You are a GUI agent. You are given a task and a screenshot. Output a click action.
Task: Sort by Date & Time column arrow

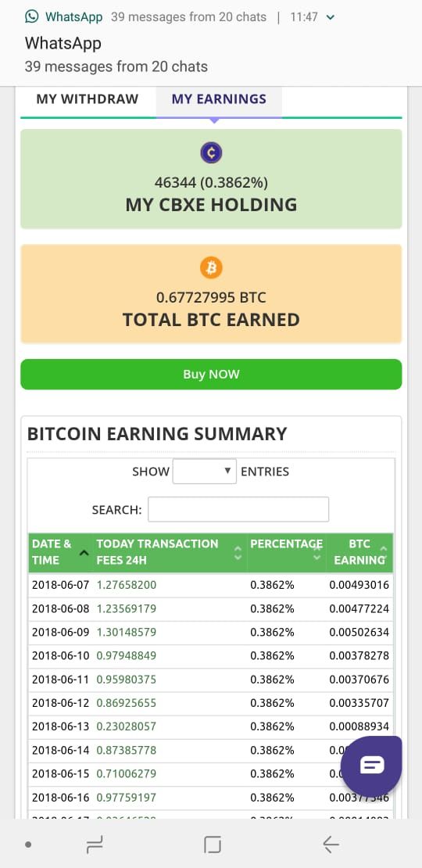point(84,552)
